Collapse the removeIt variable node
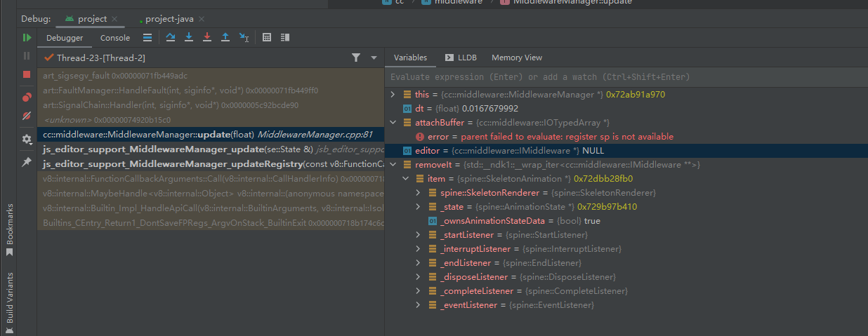 click(393, 164)
